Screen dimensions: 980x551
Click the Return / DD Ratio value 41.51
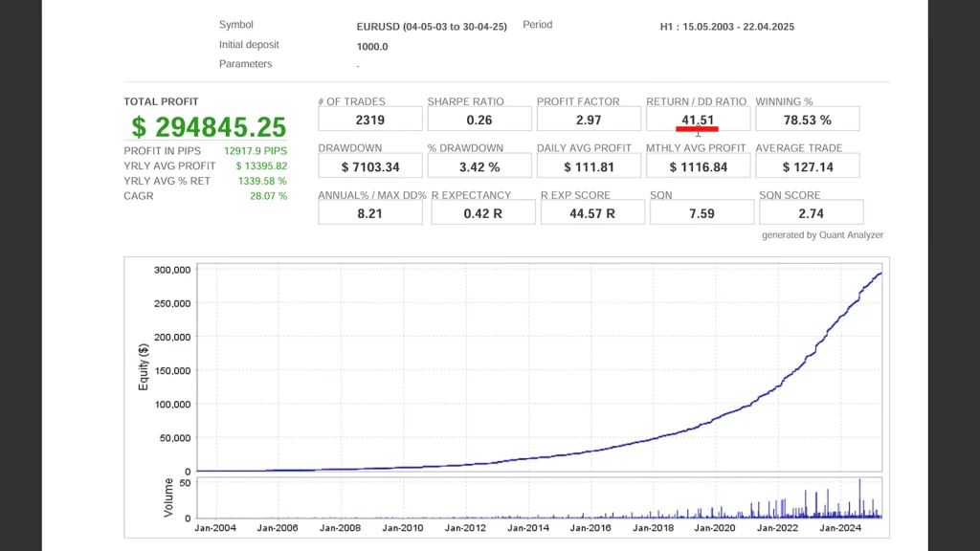click(x=698, y=120)
